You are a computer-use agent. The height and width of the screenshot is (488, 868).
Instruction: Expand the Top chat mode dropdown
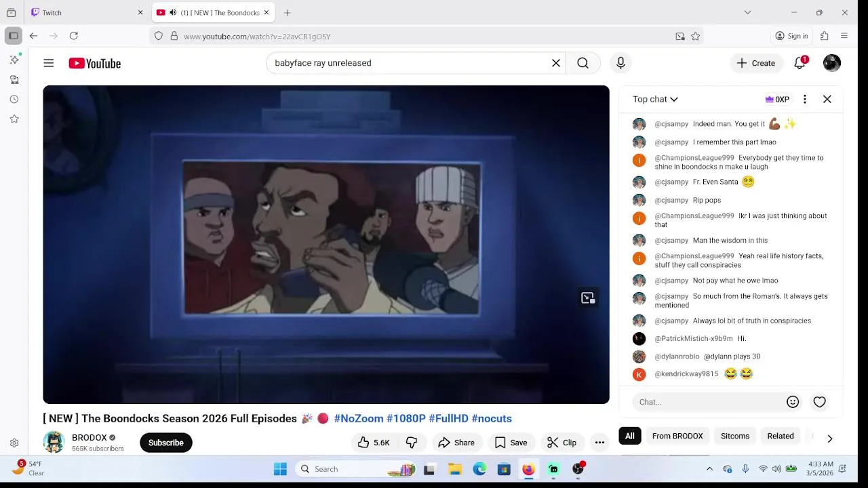[655, 99]
